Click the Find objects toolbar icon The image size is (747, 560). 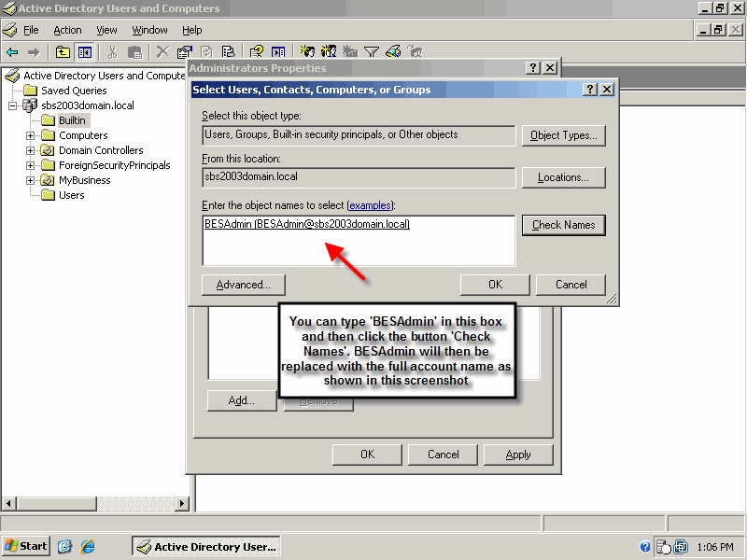(393, 51)
